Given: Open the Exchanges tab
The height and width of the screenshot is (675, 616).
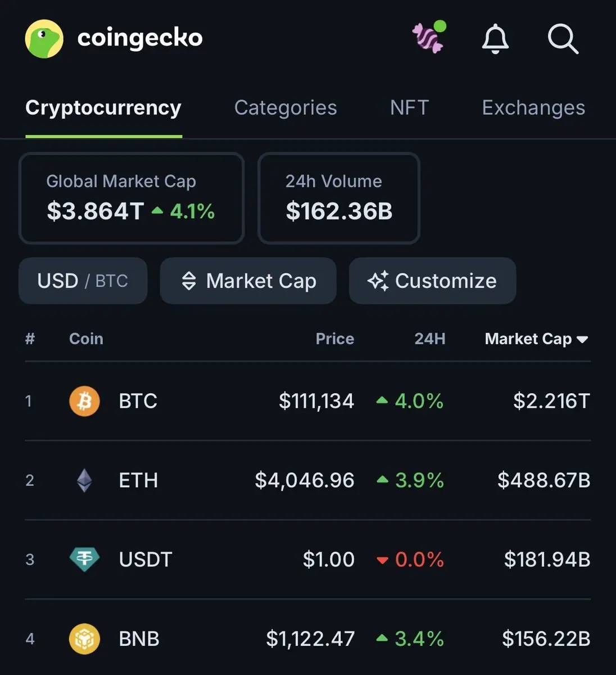Looking at the screenshot, I should point(533,107).
